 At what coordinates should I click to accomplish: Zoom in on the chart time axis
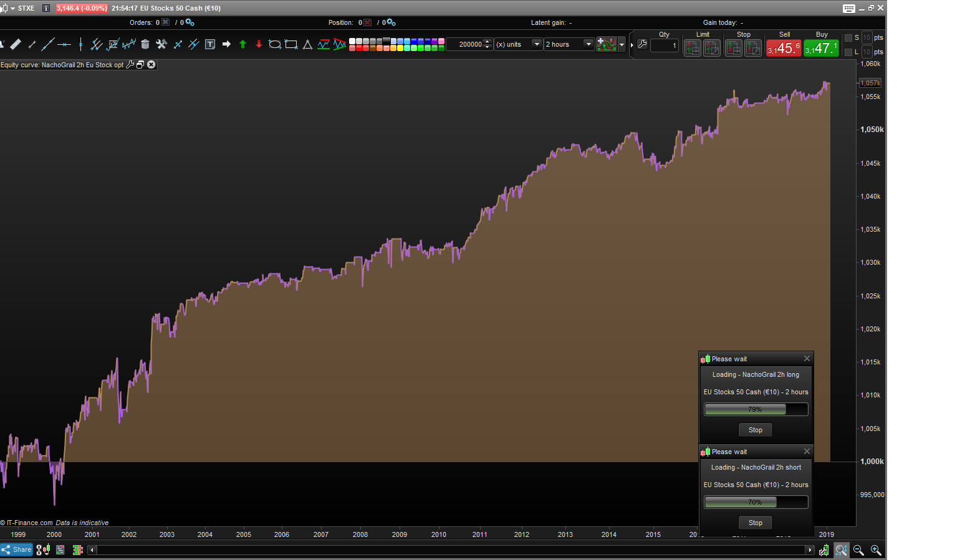pos(876,550)
